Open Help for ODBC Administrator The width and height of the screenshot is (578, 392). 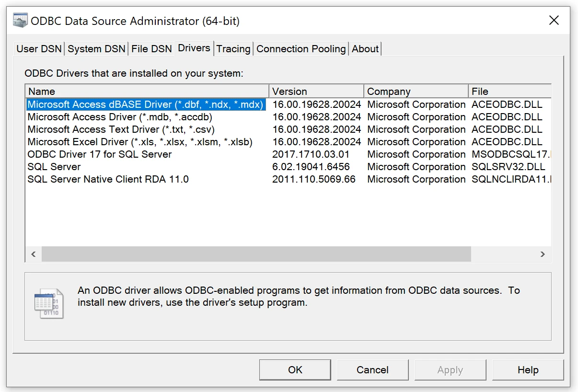(x=528, y=370)
